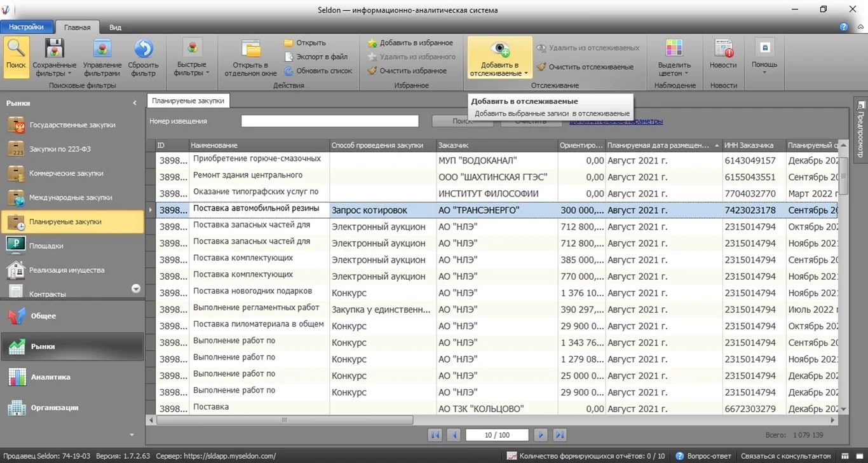Click vertical scrollbar of the table
Viewport: 868px width, 463px height.
click(843, 175)
